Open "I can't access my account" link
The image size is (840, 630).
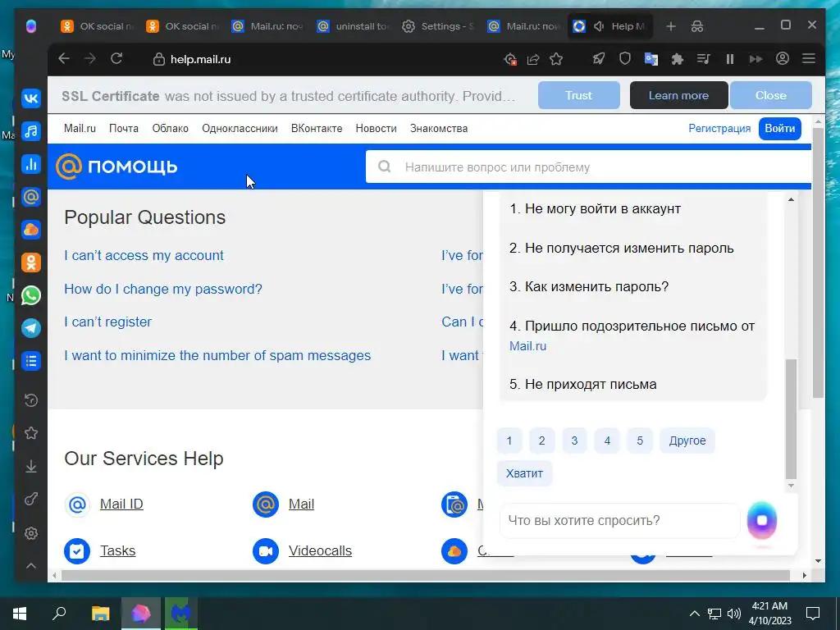click(144, 256)
